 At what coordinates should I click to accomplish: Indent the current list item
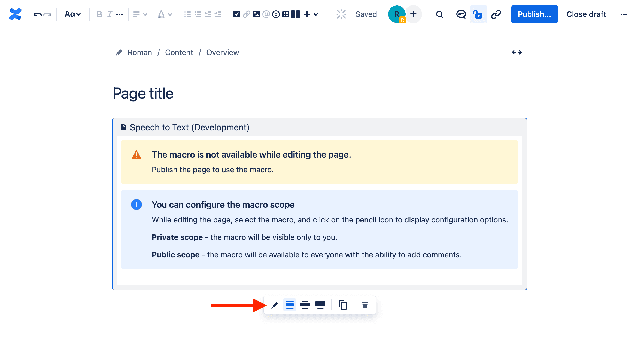218,14
